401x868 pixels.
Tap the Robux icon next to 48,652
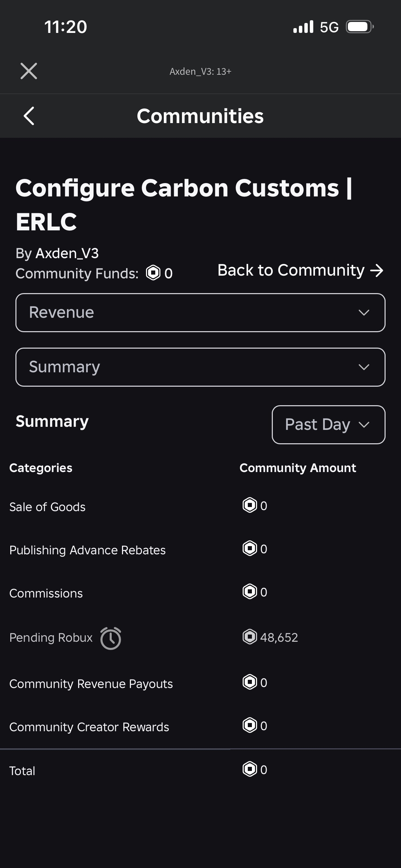click(250, 637)
